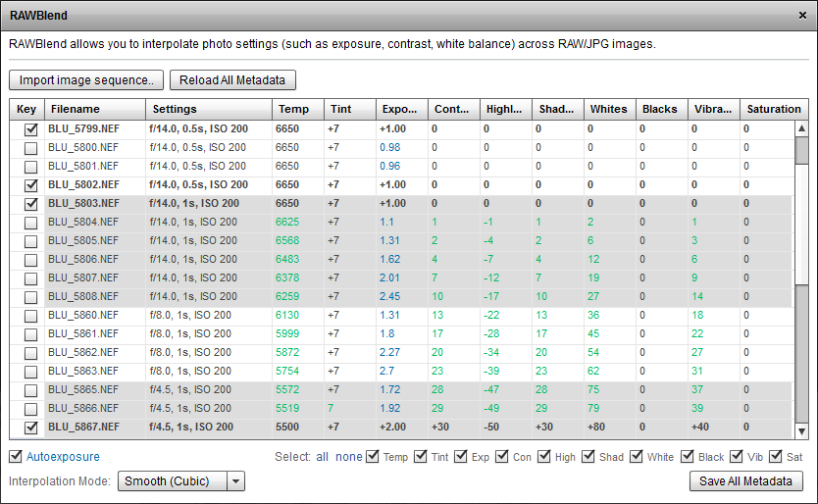Close the RAWBlend dialog
The image size is (818, 504).
click(802, 16)
